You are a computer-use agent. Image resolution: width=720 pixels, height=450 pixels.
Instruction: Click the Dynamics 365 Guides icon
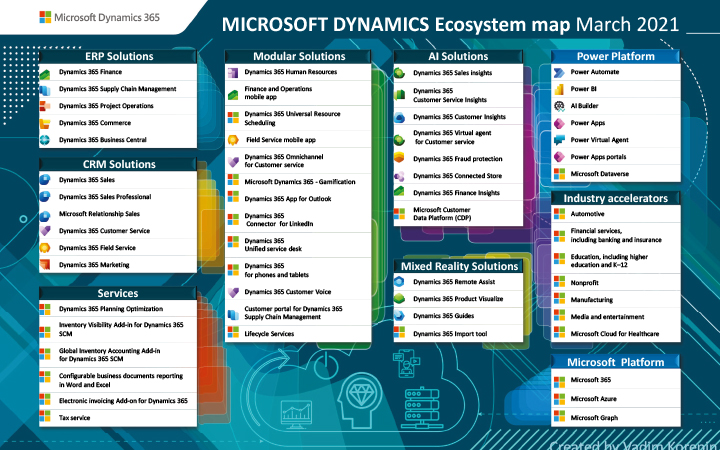399,315
